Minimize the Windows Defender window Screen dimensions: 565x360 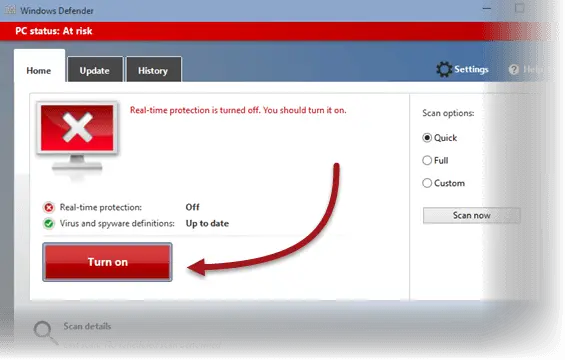[486, 8]
